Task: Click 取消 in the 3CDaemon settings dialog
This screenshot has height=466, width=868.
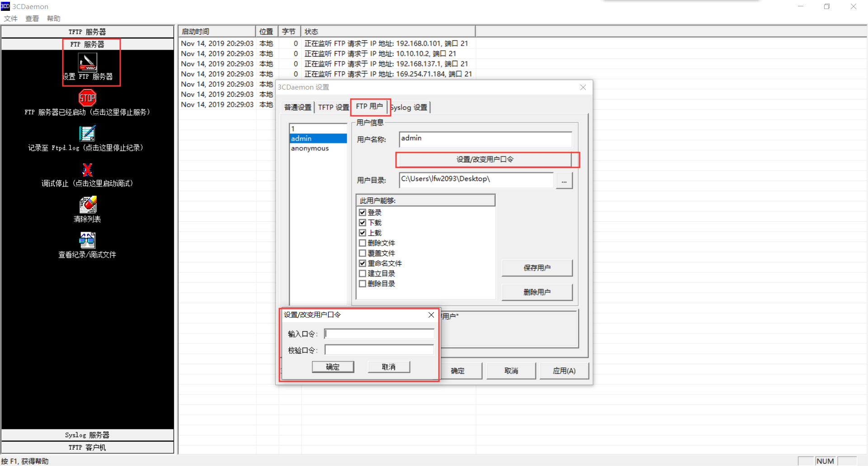Action: point(511,371)
